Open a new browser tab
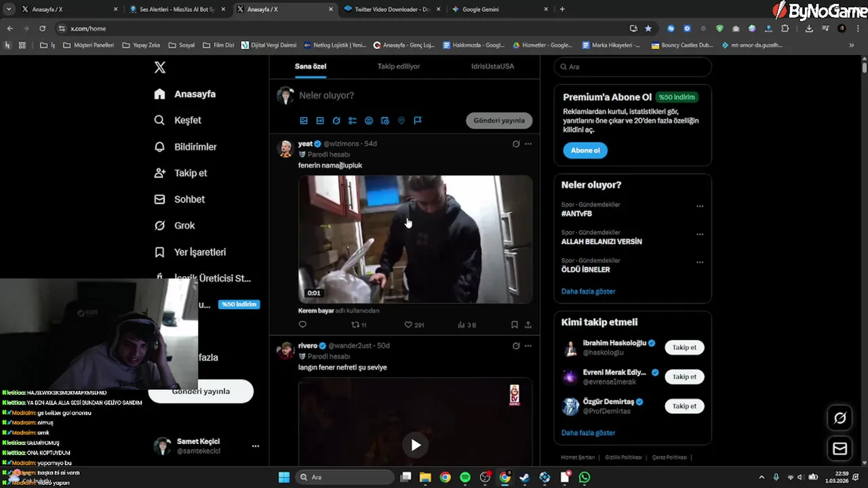Image resolution: width=868 pixels, height=488 pixels. [x=562, y=9]
